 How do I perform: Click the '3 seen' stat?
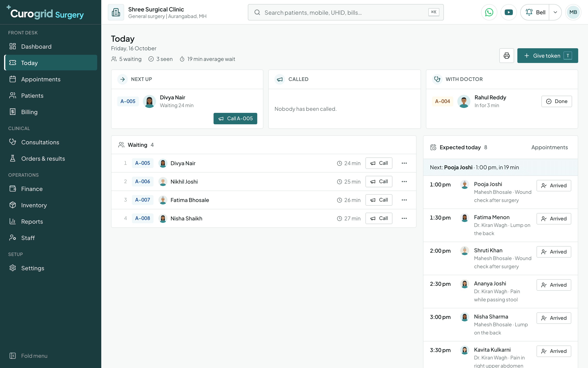[161, 59]
